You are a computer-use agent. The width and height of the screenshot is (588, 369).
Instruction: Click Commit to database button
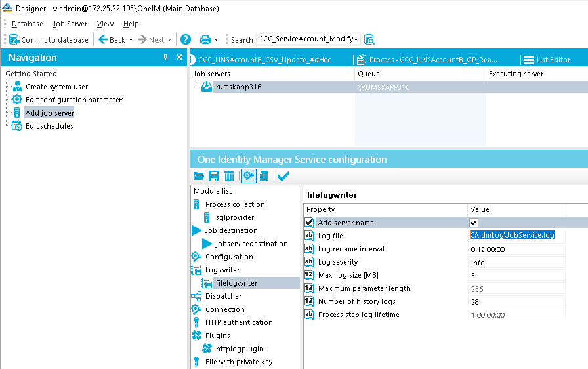49,40
